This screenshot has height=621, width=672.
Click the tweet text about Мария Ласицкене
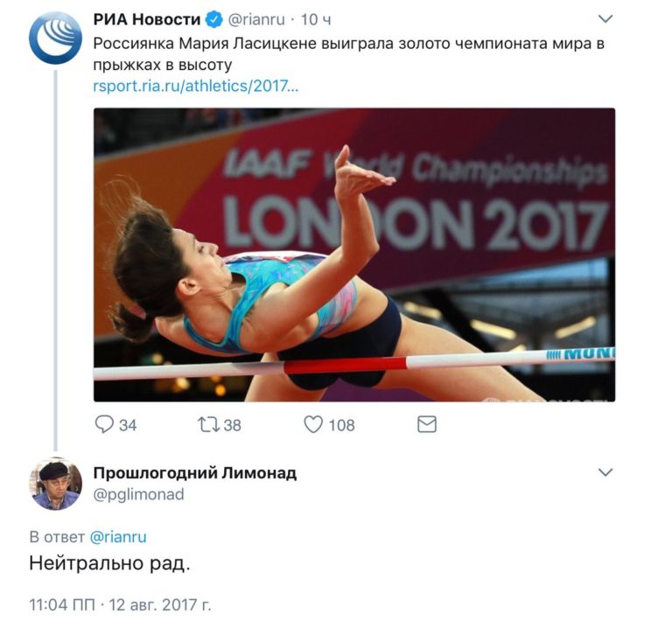349,54
